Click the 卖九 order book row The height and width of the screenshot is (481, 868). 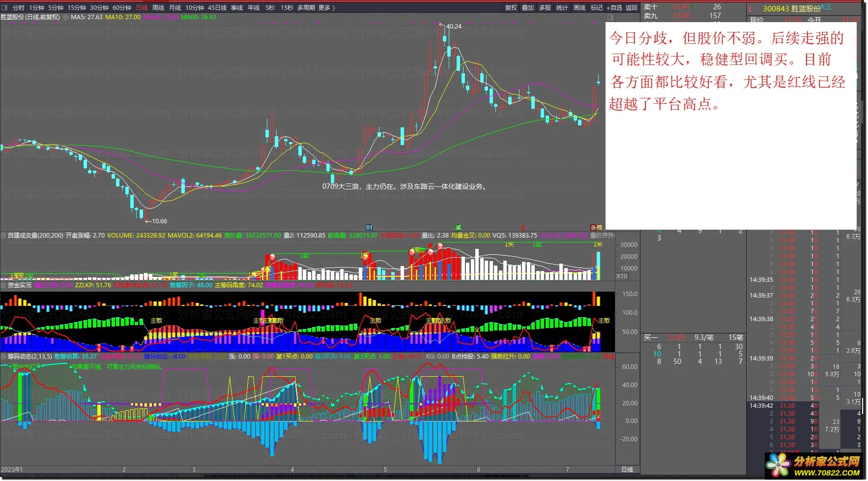(x=693, y=16)
